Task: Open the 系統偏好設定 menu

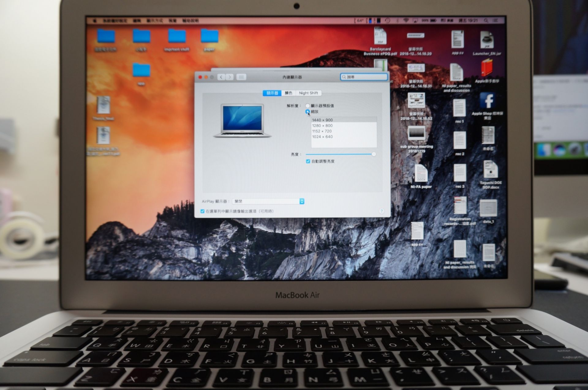Action: coord(115,21)
